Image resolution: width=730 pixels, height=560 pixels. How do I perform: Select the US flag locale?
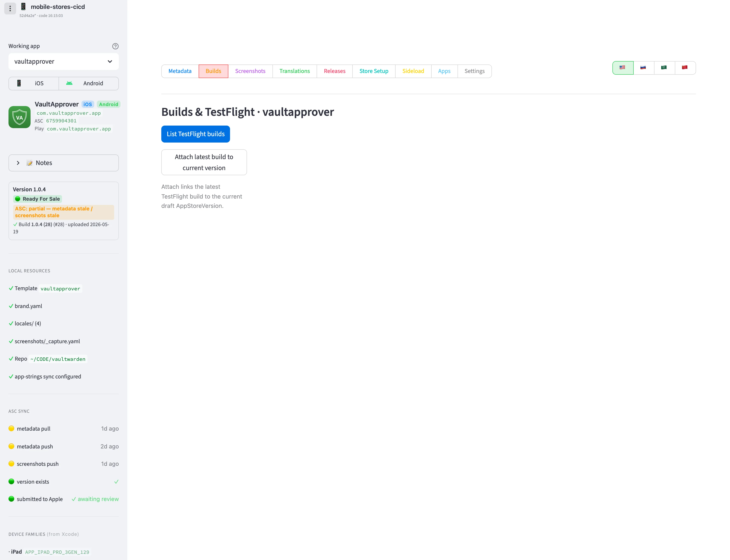[x=623, y=68]
